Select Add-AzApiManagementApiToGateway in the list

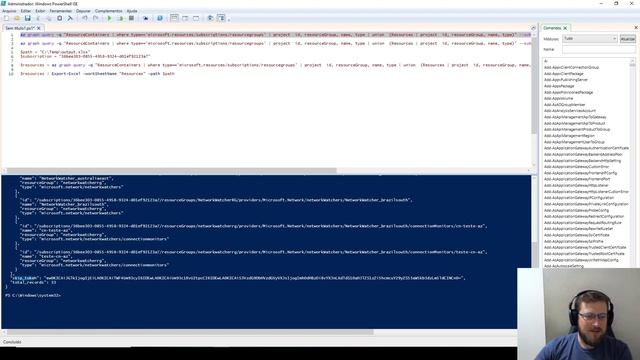pos(575,117)
